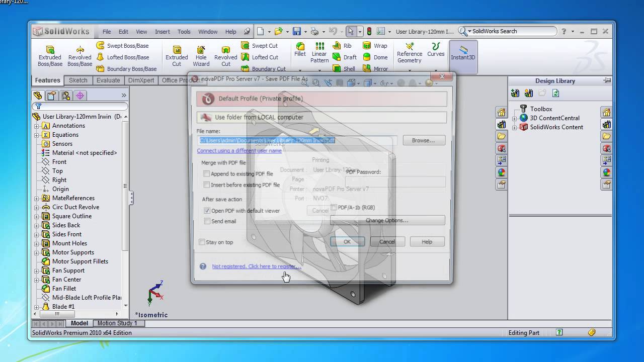Open the File menu

[x=107, y=32]
